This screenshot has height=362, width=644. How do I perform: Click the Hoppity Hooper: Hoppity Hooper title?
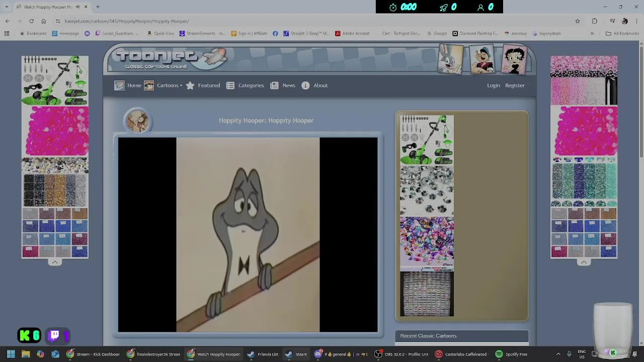[x=266, y=121]
